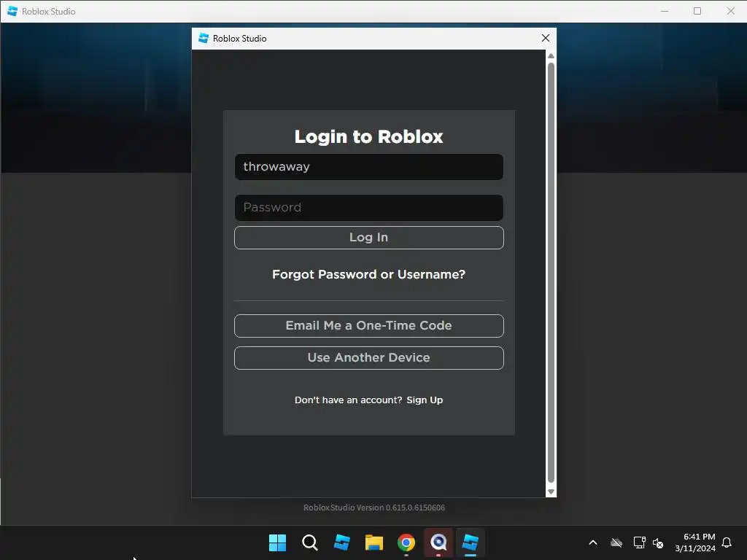Screen dimensions: 747x560
Task: Open Windows taskbar search
Action: tap(309, 542)
